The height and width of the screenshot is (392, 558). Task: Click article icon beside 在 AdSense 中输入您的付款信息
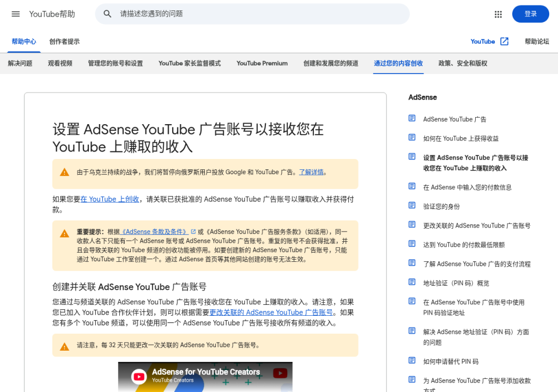412,186
